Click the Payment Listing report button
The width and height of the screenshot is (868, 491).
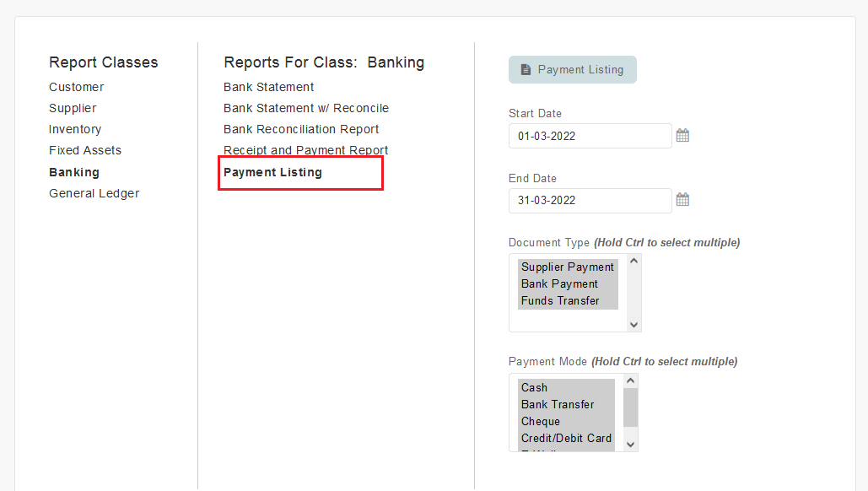[x=573, y=70]
